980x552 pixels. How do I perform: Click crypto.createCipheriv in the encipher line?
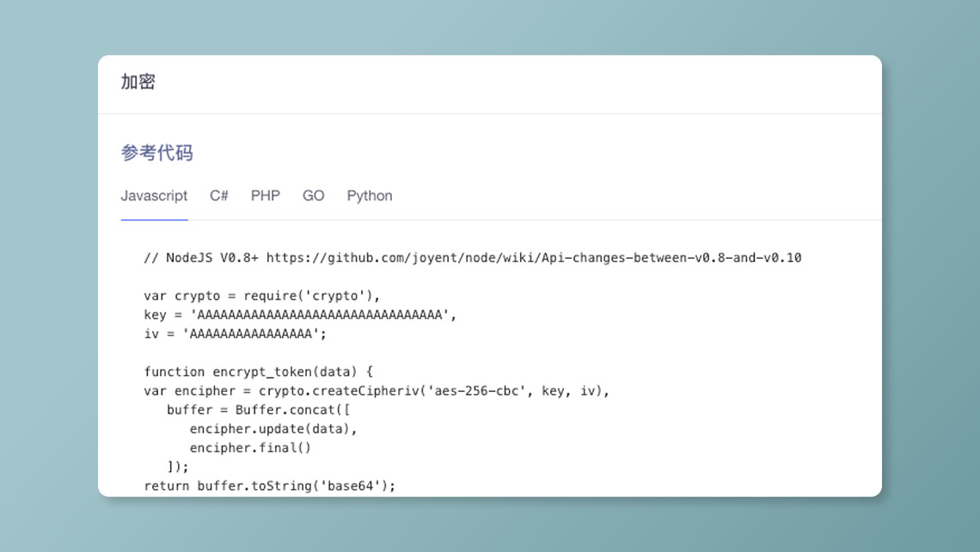(x=339, y=390)
